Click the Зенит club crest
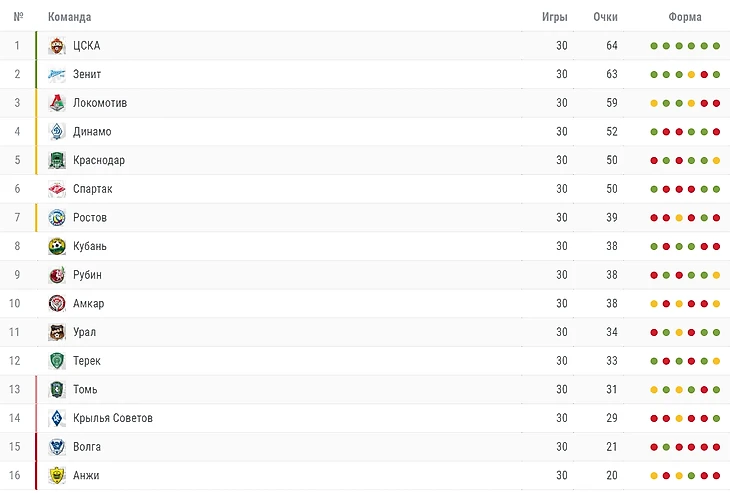730x493 pixels. tap(57, 74)
